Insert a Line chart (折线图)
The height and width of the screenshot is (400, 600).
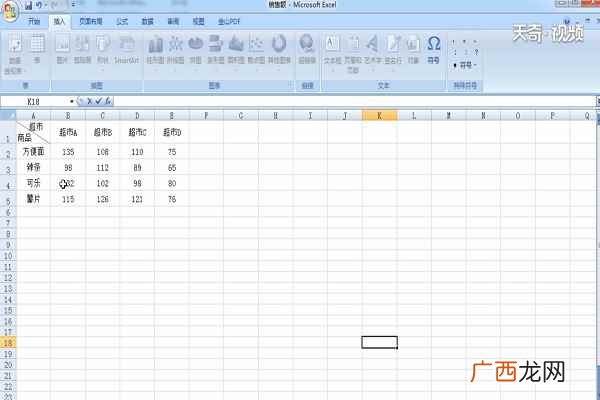coord(176,53)
